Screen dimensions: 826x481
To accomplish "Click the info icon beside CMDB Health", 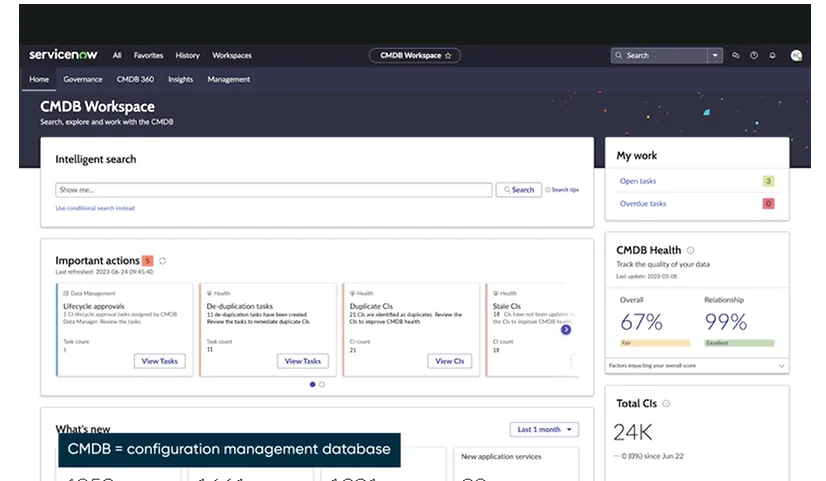I will pos(691,250).
